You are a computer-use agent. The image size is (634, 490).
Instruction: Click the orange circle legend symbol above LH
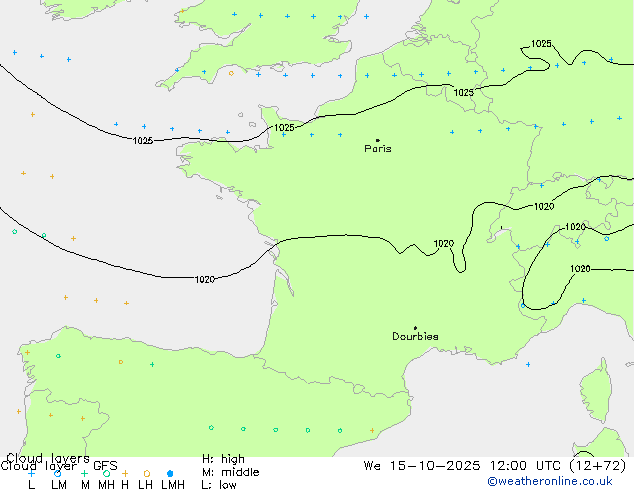coord(147,473)
